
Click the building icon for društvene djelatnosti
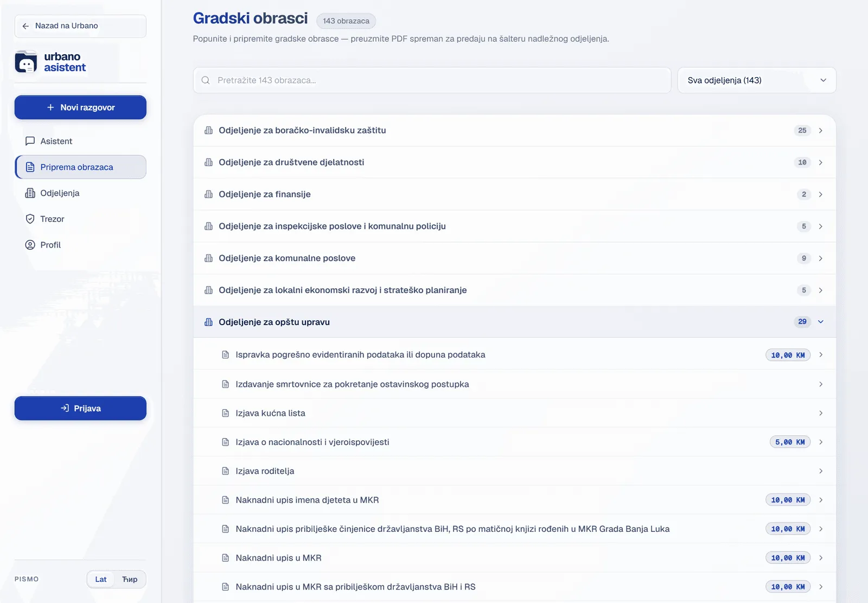[208, 162]
